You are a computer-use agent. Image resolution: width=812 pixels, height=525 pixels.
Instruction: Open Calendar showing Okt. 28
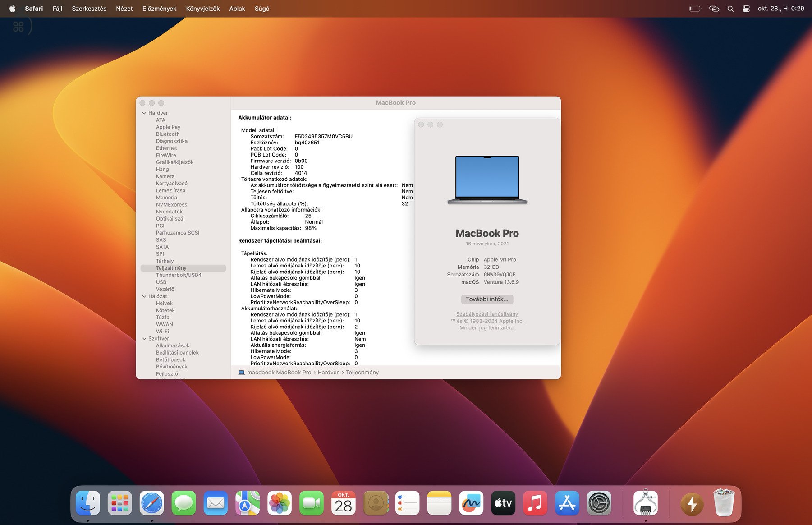[344, 503]
